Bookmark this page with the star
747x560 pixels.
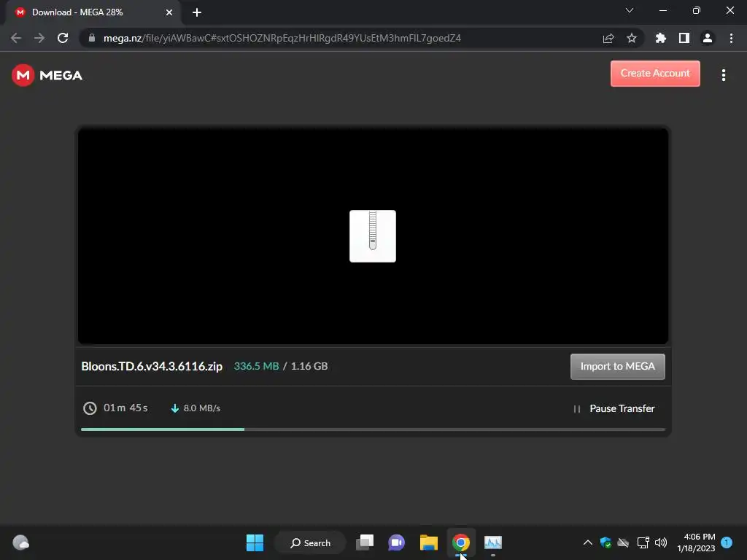(632, 38)
